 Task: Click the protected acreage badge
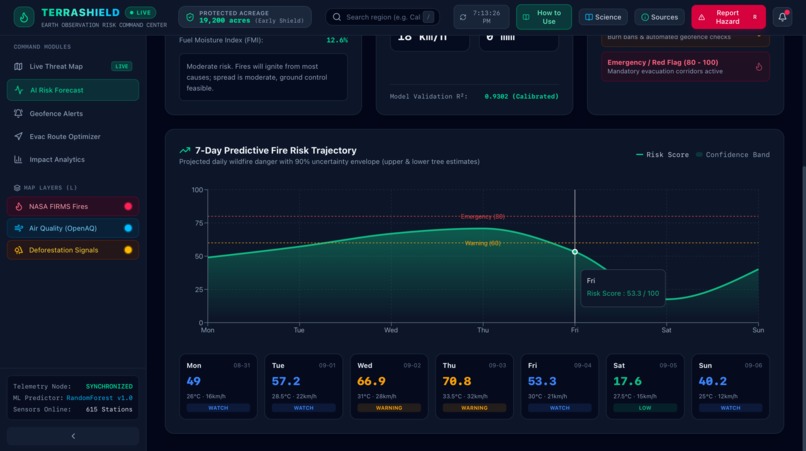[x=245, y=17]
